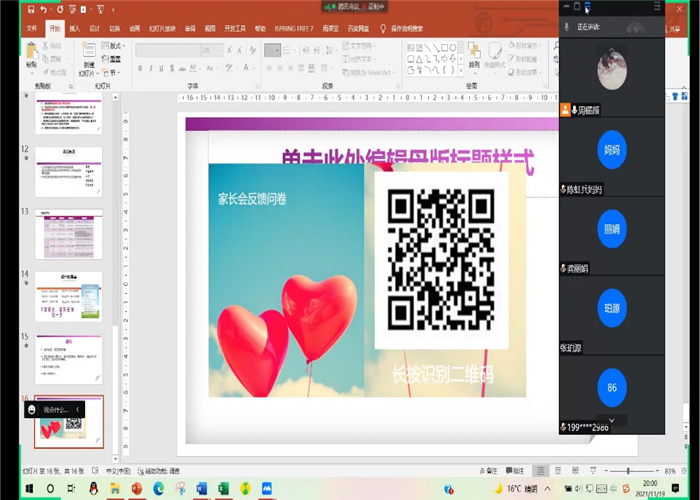Expand the Section dropdown

tap(111, 72)
